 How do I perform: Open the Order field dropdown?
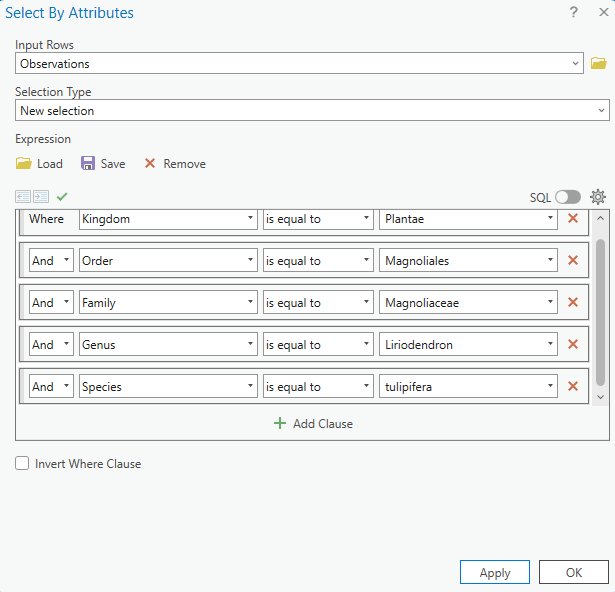pyautogui.click(x=168, y=260)
